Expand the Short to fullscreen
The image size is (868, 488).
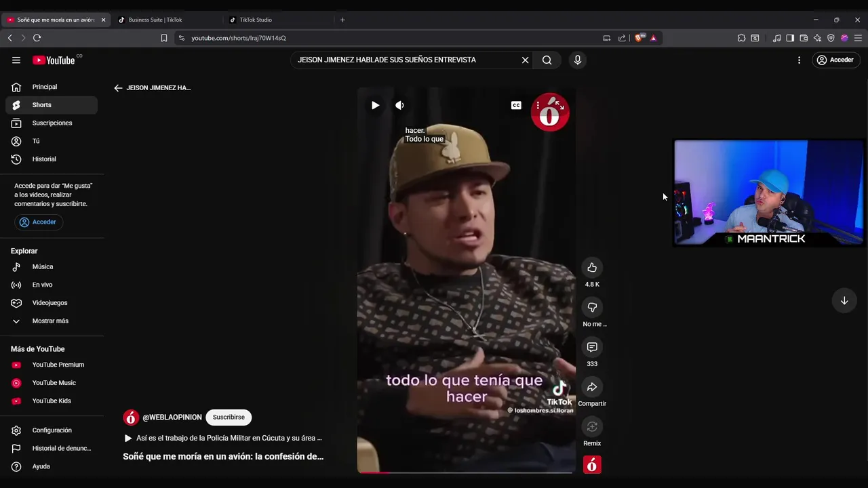pyautogui.click(x=559, y=105)
